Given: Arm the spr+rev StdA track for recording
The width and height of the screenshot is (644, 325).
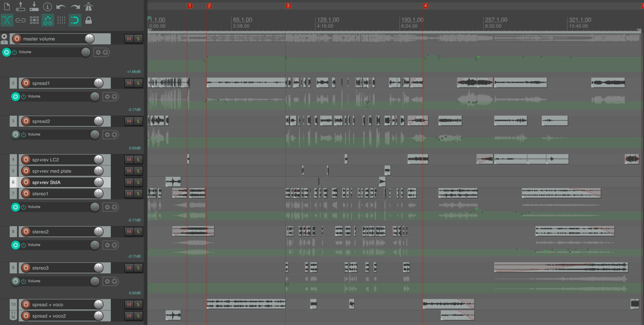Looking at the screenshot, I should coord(26,182).
